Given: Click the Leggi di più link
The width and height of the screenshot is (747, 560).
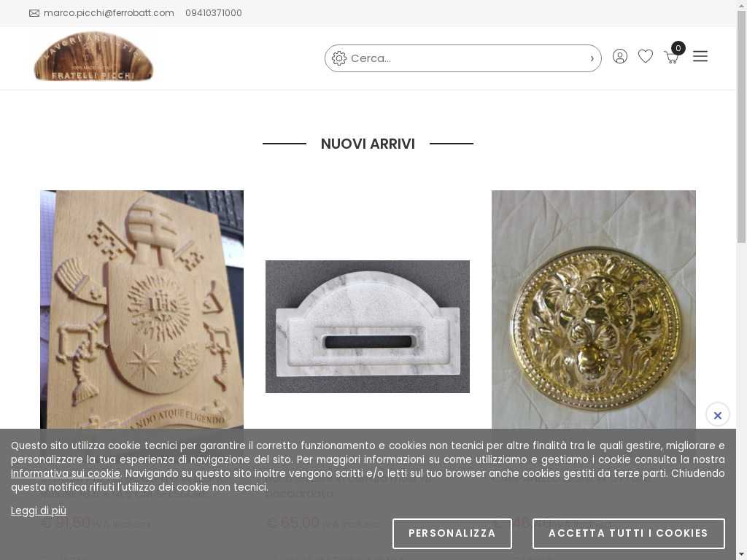Looking at the screenshot, I should (39, 510).
